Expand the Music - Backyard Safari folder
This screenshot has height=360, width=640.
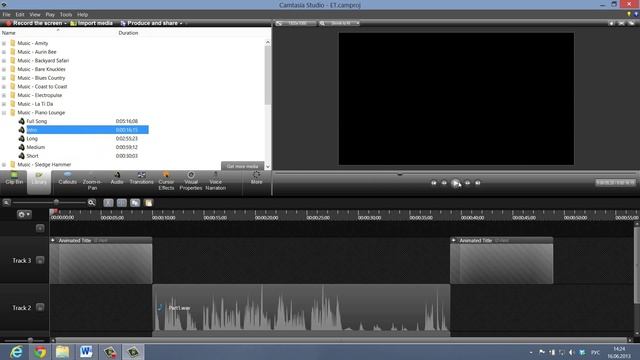4,60
